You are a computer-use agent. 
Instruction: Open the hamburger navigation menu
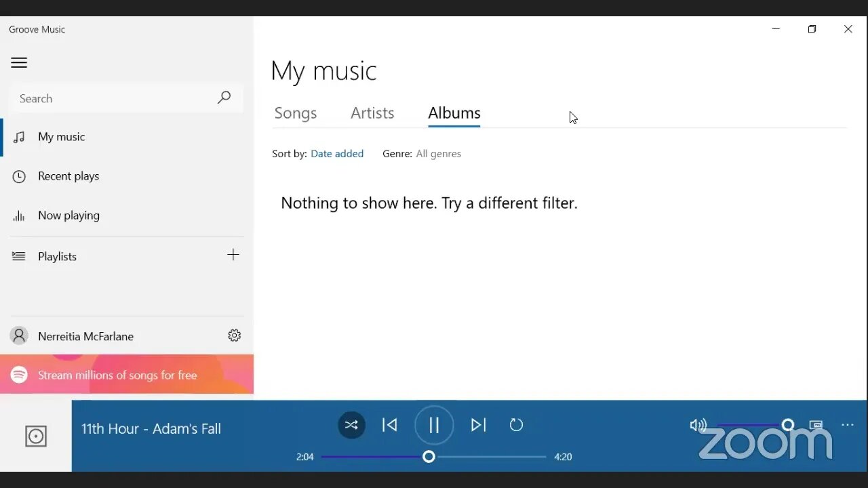tap(19, 63)
